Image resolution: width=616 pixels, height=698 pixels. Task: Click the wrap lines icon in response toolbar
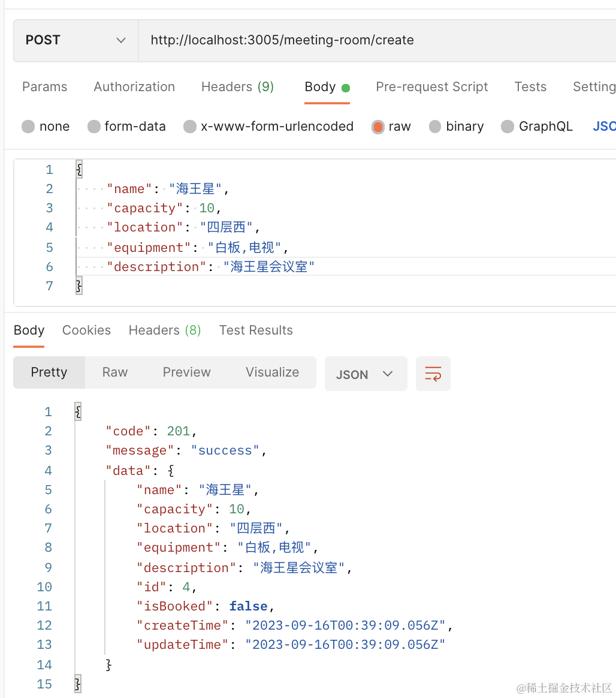click(433, 374)
